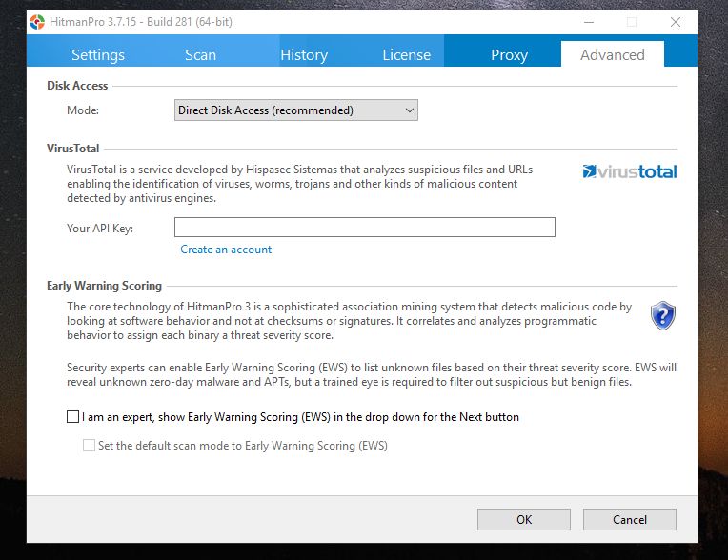This screenshot has width=728, height=560.
Task: Click the window title 'HitmanPro 3.7.15 - Build 281'
Action: coord(141,22)
